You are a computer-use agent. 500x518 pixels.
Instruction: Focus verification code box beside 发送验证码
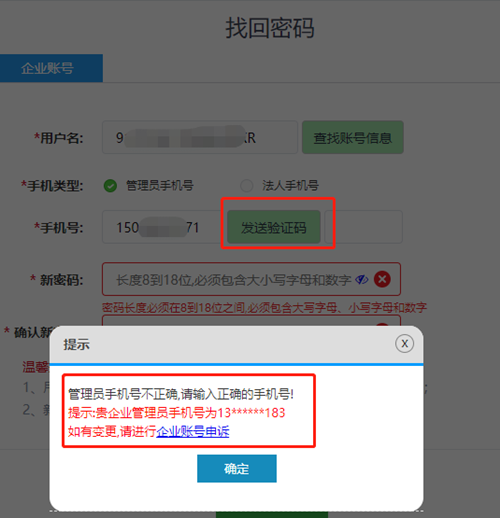click(364, 227)
